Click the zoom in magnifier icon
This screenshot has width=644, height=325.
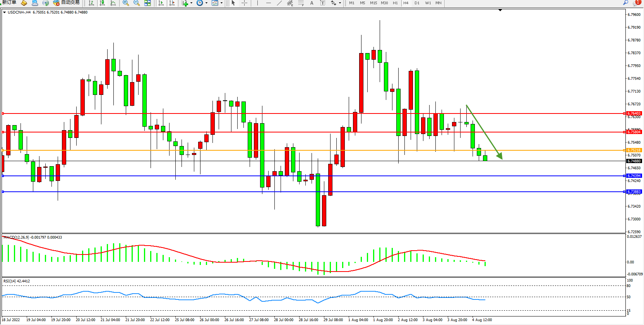[x=126, y=3]
